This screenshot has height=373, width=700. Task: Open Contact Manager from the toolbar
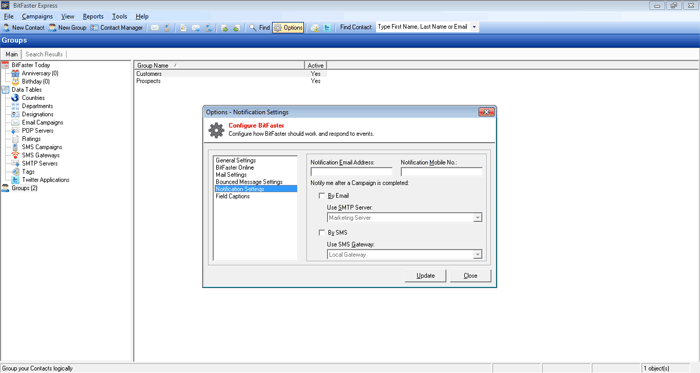pyautogui.click(x=117, y=28)
